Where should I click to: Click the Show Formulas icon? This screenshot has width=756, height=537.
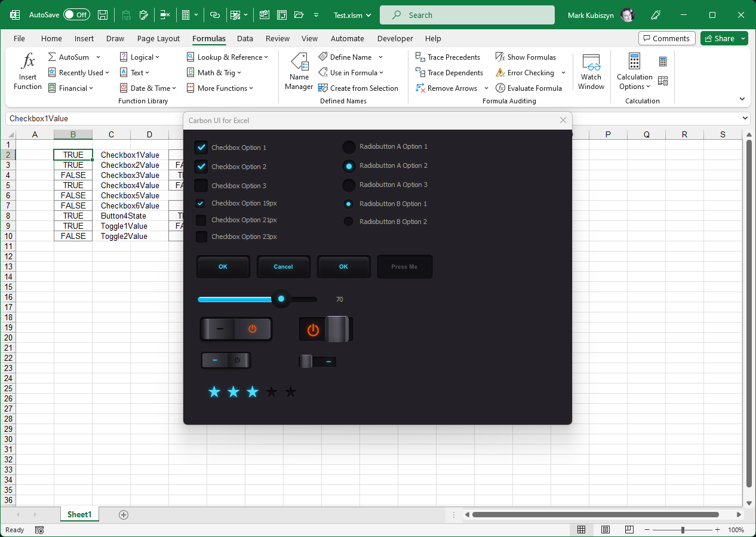(x=500, y=57)
